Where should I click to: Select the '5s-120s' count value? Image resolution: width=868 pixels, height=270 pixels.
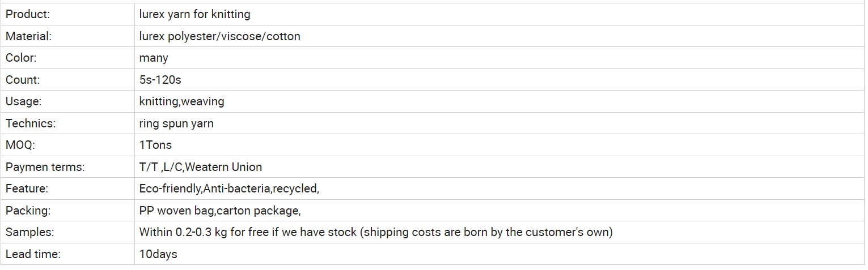[x=160, y=80]
